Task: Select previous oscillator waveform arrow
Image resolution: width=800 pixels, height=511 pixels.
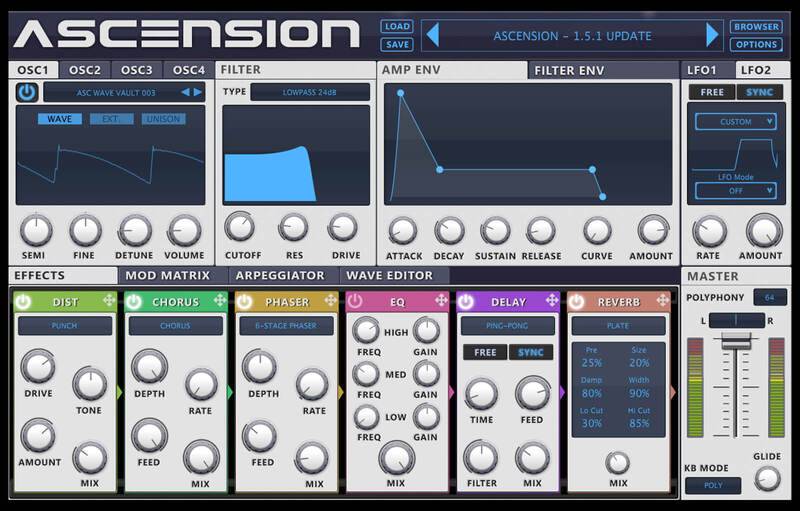Action: [x=186, y=92]
